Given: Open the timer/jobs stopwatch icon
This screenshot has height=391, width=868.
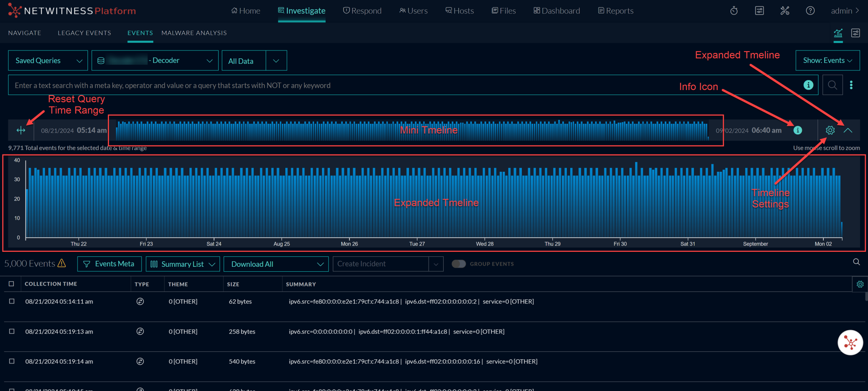Looking at the screenshot, I should (x=733, y=10).
